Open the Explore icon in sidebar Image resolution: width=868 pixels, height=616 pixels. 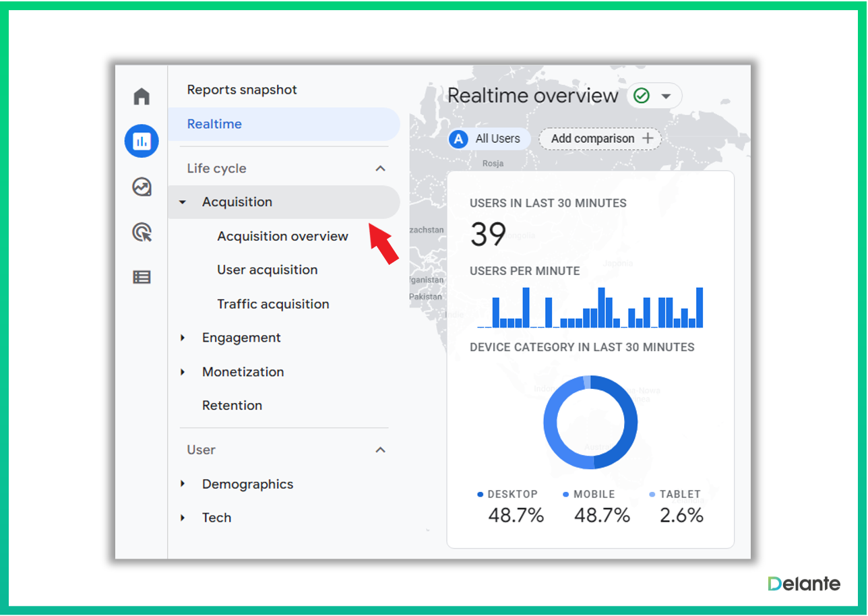point(142,187)
